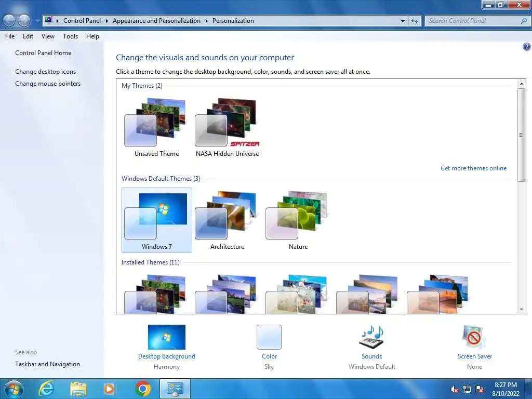Open the Edit menu
The height and width of the screenshot is (399, 532).
28,36
